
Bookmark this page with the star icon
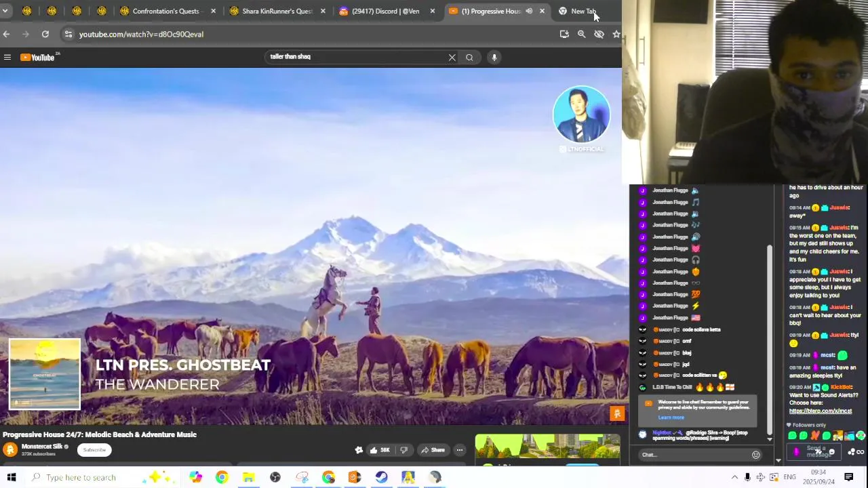tap(616, 34)
